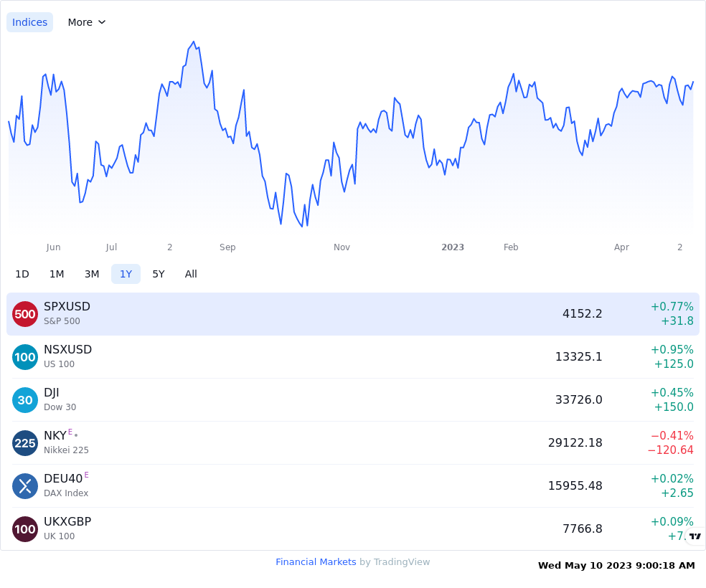This screenshot has height=588, width=706.
Task: Click the UKXGBP price 7766.8
Action: click(582, 528)
